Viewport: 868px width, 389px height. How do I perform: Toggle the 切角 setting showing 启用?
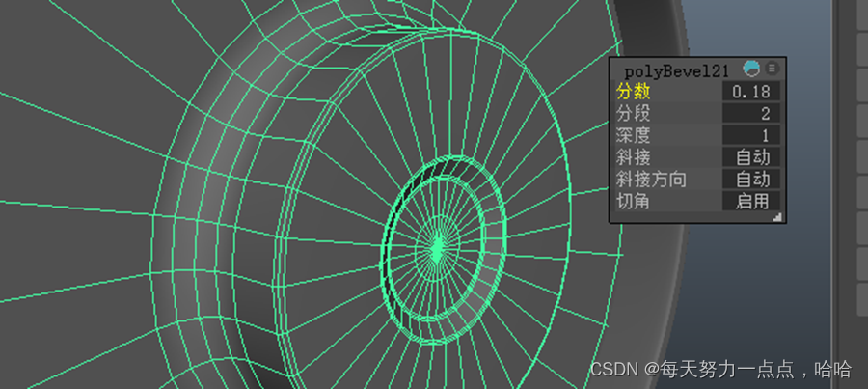pyautogui.click(x=751, y=201)
